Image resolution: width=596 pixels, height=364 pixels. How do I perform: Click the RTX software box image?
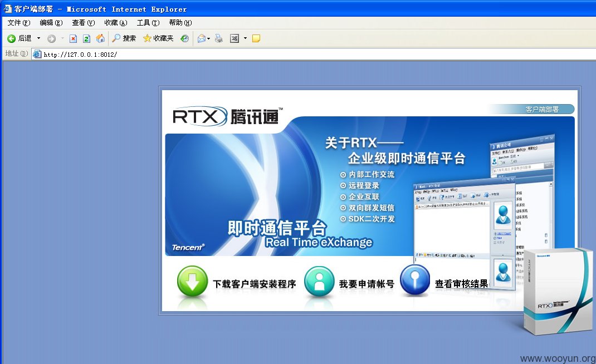pos(558,292)
